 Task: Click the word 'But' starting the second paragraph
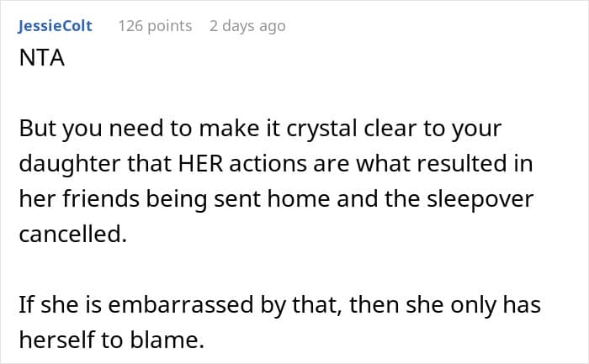coord(37,129)
